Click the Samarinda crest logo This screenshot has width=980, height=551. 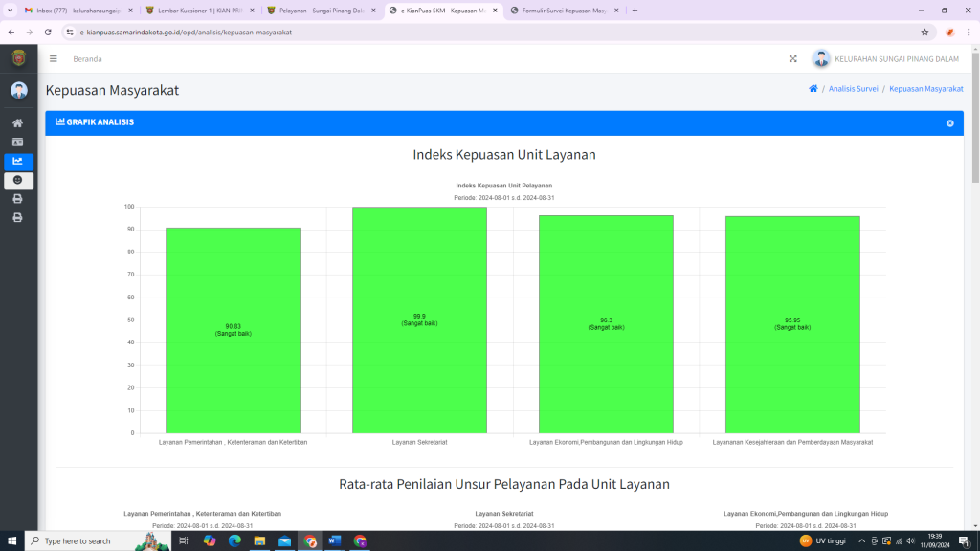click(x=19, y=58)
